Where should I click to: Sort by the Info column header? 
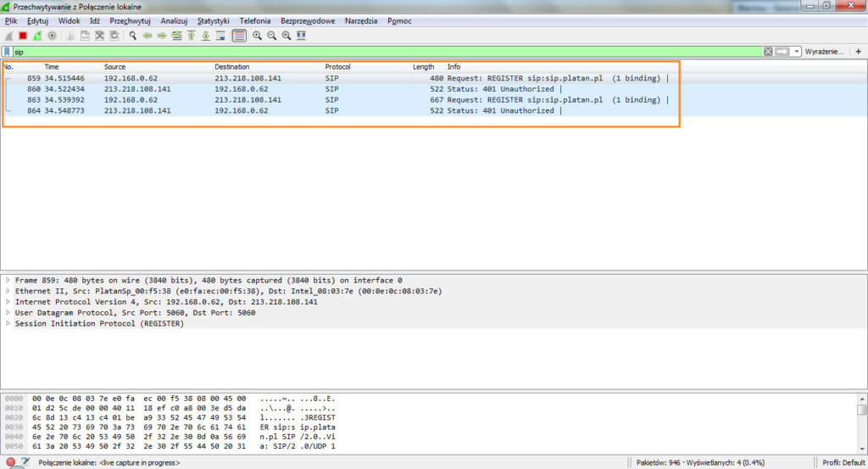[x=454, y=66]
